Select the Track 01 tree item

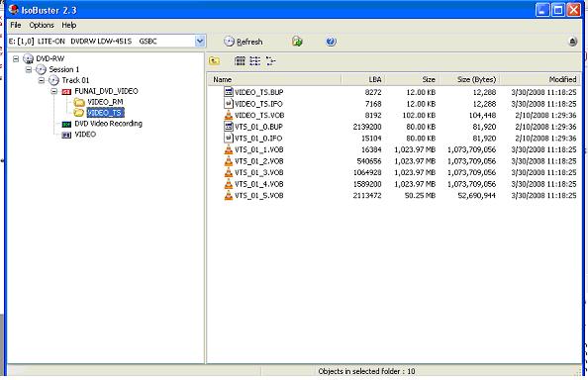[75, 80]
